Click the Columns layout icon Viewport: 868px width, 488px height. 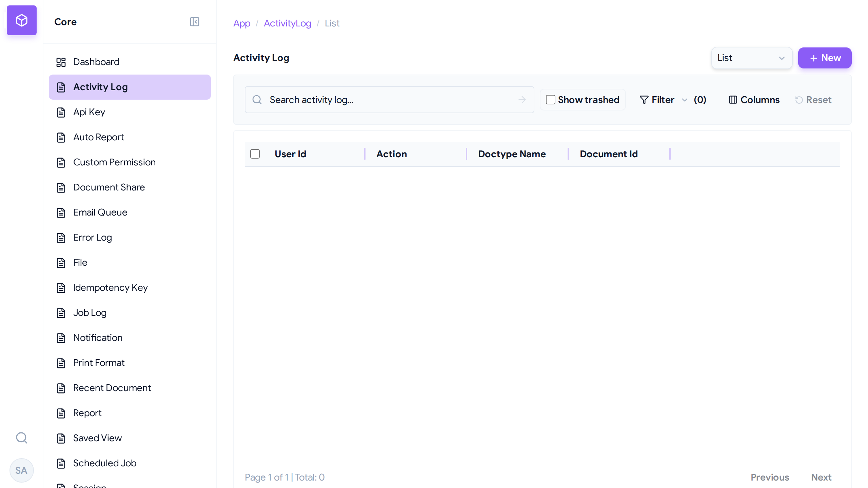tap(733, 100)
